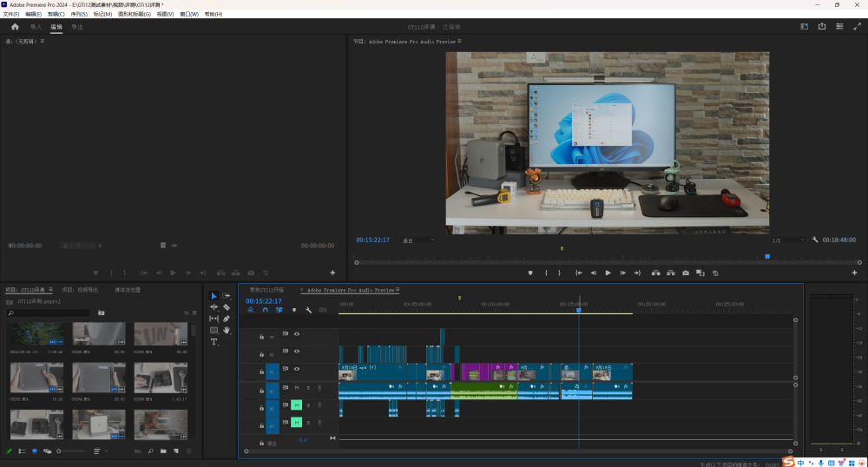The image size is (868, 467).
Task: Play the Program monitor sequence
Action: 608,273
